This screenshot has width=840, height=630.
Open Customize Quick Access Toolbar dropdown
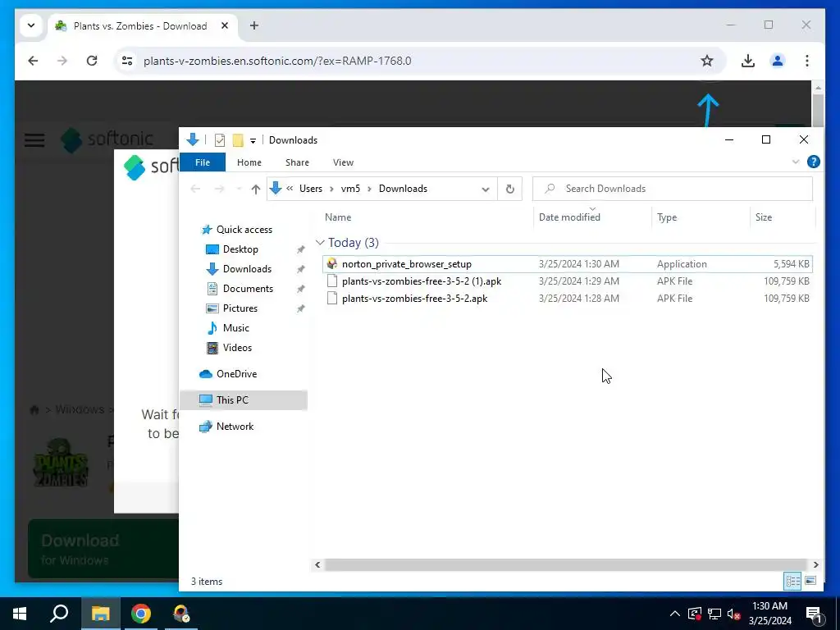(253, 141)
